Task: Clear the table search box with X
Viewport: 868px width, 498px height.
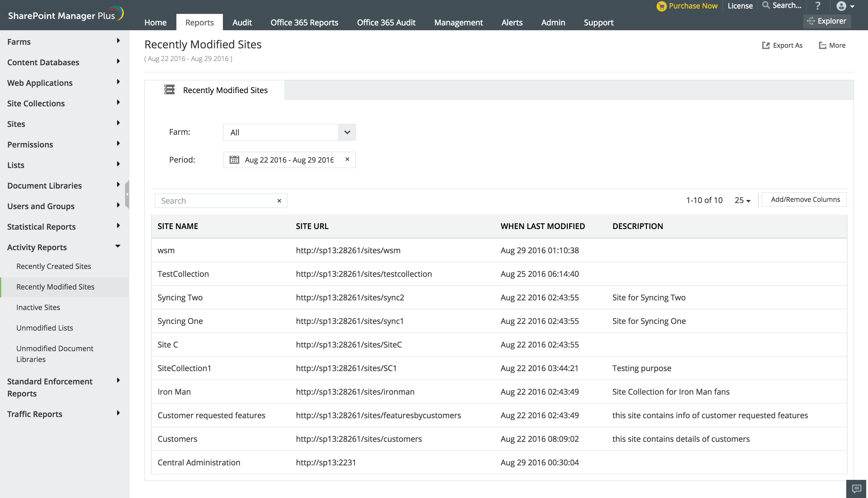Action: (279, 201)
